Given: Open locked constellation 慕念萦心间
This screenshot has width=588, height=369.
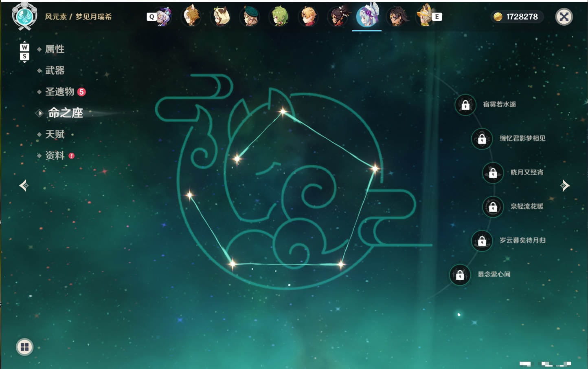Looking at the screenshot, I should coord(460,275).
